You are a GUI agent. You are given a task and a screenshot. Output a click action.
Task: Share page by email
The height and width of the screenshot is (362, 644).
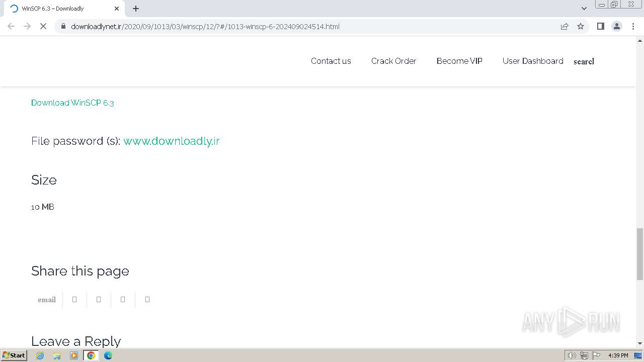(x=47, y=300)
